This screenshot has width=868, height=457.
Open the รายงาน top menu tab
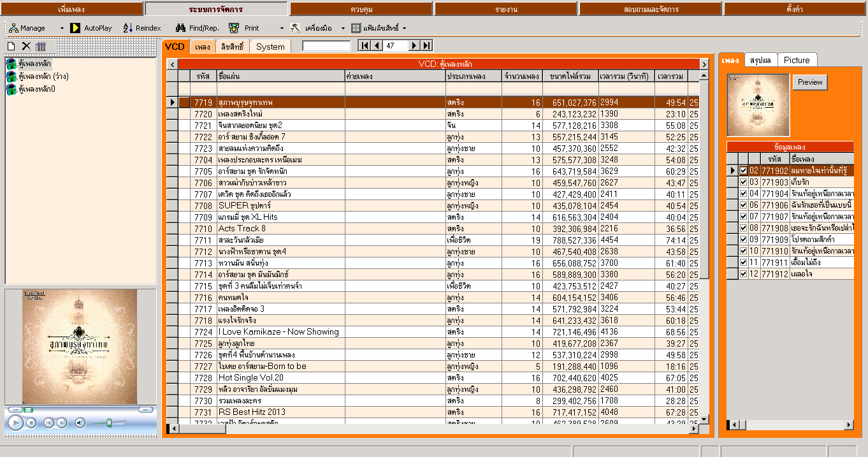click(x=506, y=9)
